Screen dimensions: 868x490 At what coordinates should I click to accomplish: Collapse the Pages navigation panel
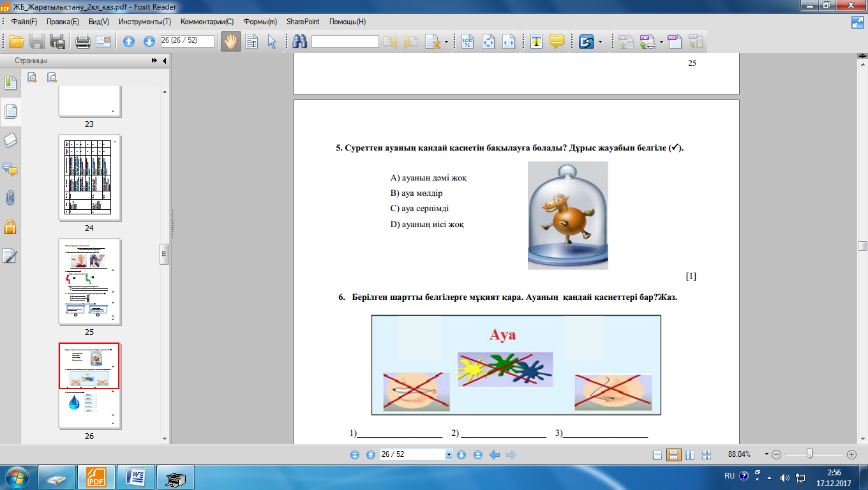pyautogui.click(x=165, y=61)
